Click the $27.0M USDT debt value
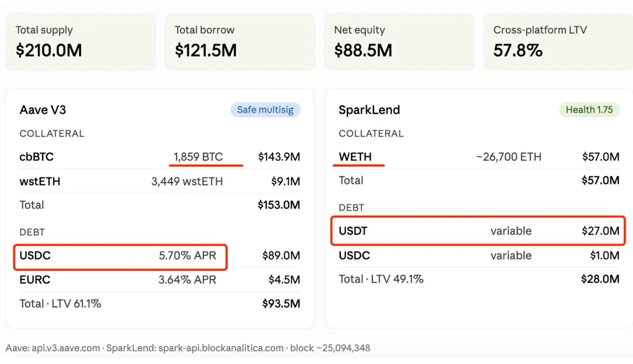Viewport: 633px width, 364px height. coord(601,231)
